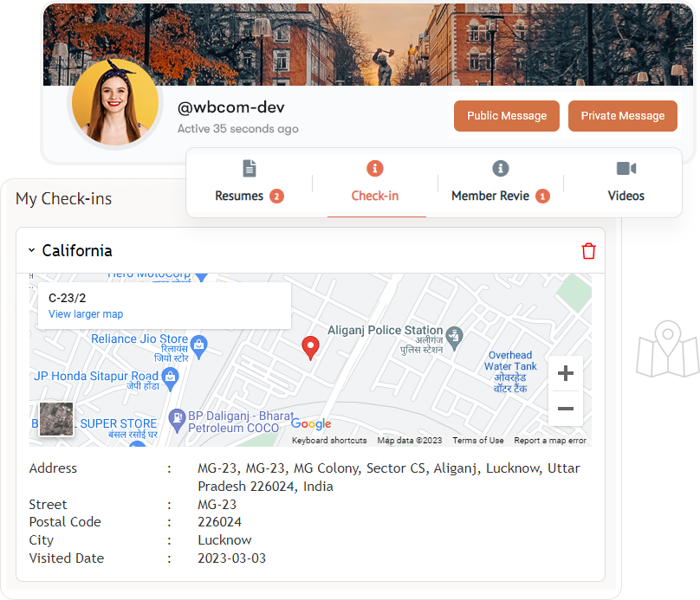Open the Google logo on the map
The width and height of the screenshot is (700, 600).
(310, 423)
